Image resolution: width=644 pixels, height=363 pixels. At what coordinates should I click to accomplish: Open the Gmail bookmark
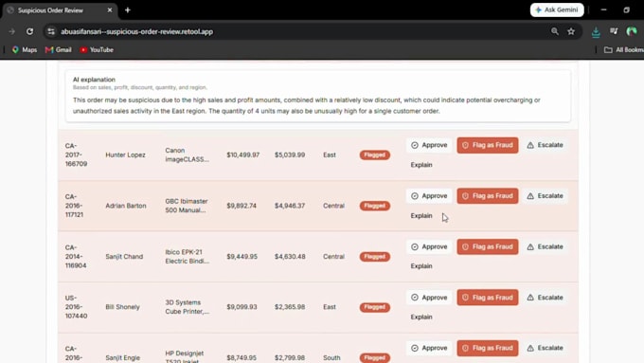(59, 49)
